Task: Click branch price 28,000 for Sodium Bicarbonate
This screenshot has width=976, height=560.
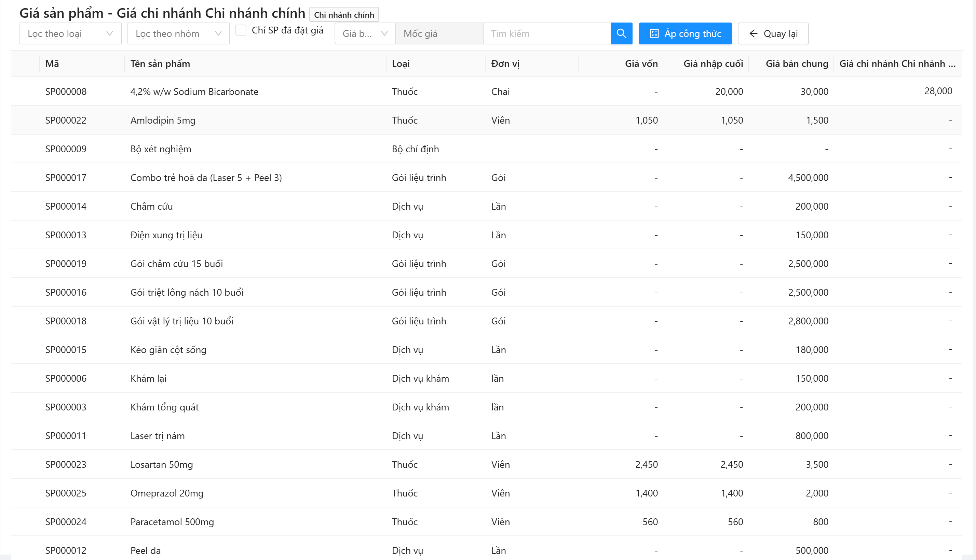Action: [x=938, y=91]
